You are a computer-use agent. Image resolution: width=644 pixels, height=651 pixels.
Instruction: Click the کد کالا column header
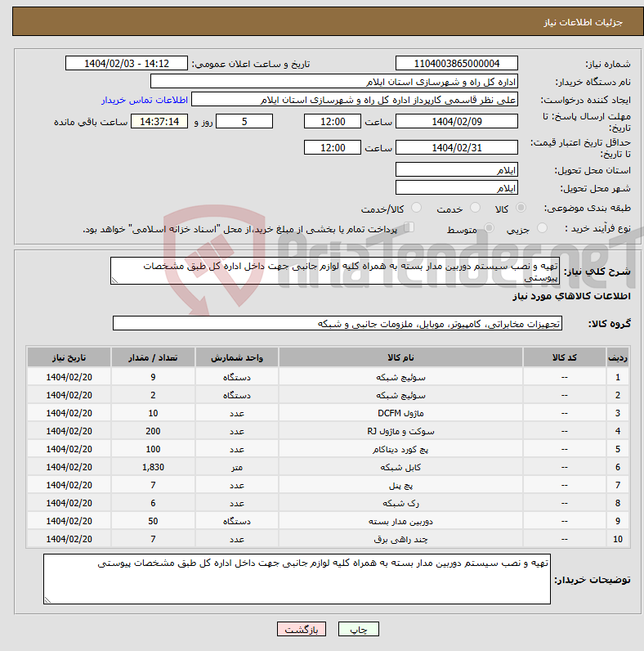pyautogui.click(x=565, y=357)
